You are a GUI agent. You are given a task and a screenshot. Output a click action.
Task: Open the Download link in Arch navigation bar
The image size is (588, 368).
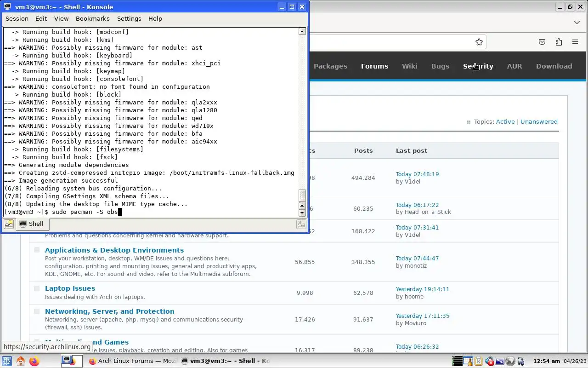[554, 66]
